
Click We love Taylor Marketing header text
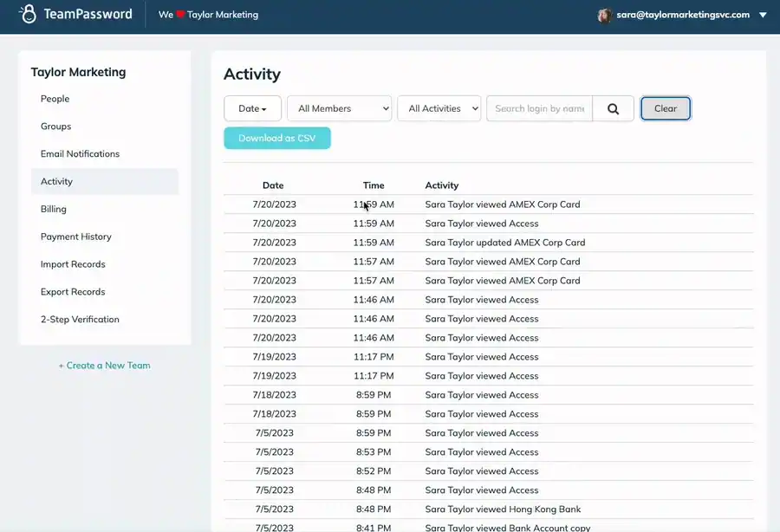[208, 15]
